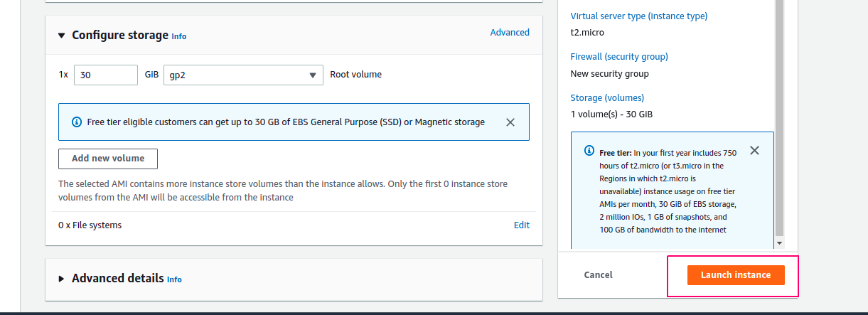The image size is (868, 315).
Task: Open Storage (volumes) summary link
Action: point(607,97)
